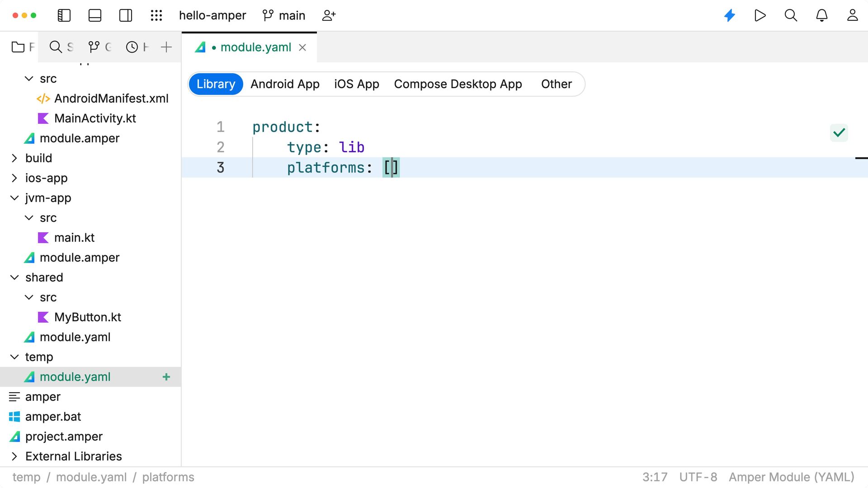Open main.kt file
The height and width of the screenshot is (488, 868).
74,238
